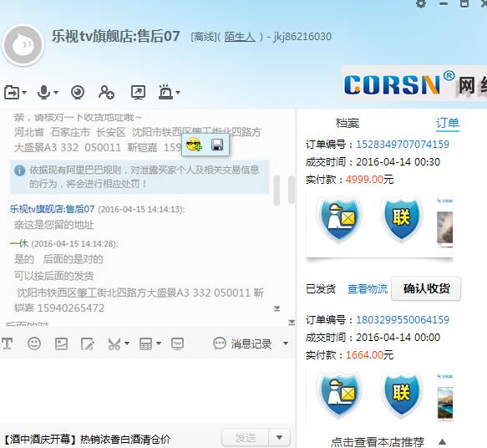The width and height of the screenshot is (487, 448).
Task: Add image to emoticons via sunglasses smiley
Action: (x=194, y=145)
